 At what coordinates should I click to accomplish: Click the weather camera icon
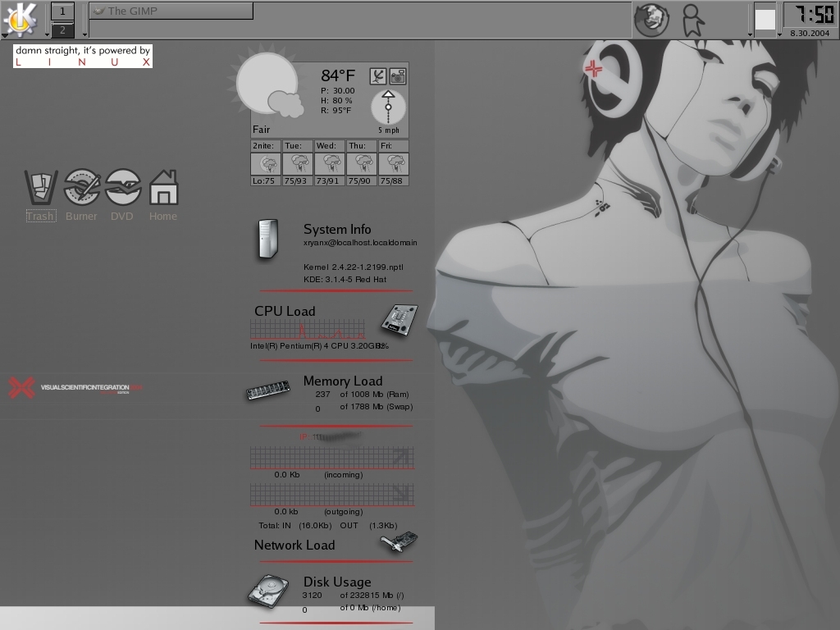pos(398,76)
